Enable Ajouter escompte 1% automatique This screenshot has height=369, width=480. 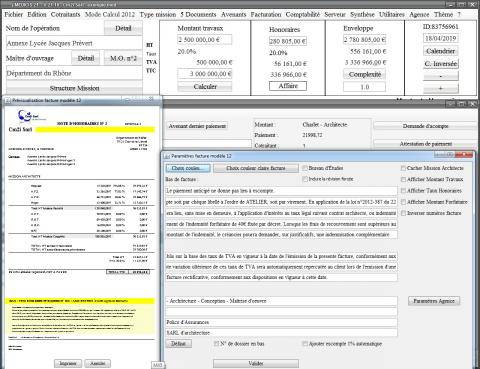(x=305, y=343)
